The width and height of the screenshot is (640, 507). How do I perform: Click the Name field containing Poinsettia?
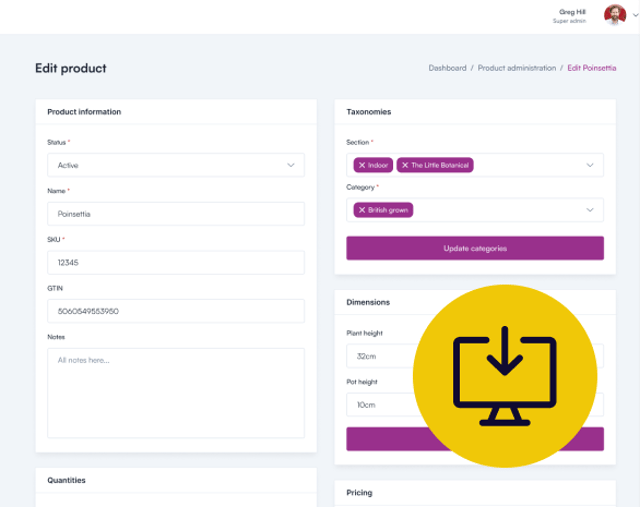[x=176, y=214]
